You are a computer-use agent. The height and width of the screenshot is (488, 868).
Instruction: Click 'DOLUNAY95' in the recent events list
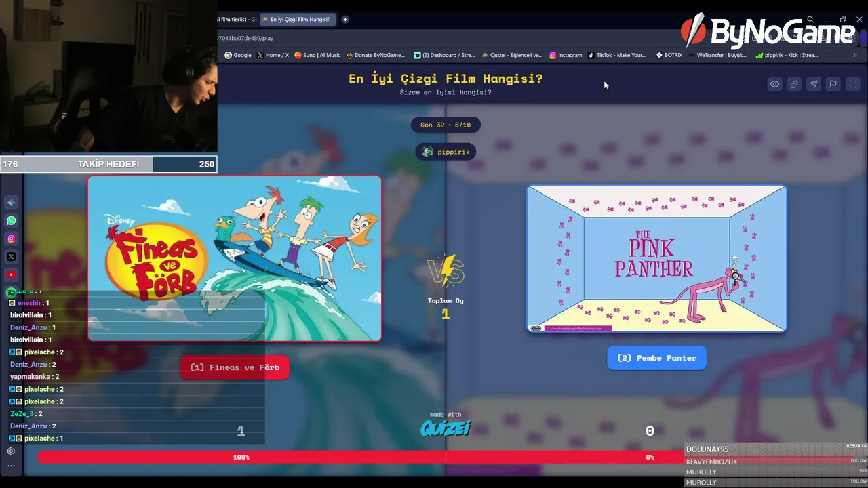707,449
